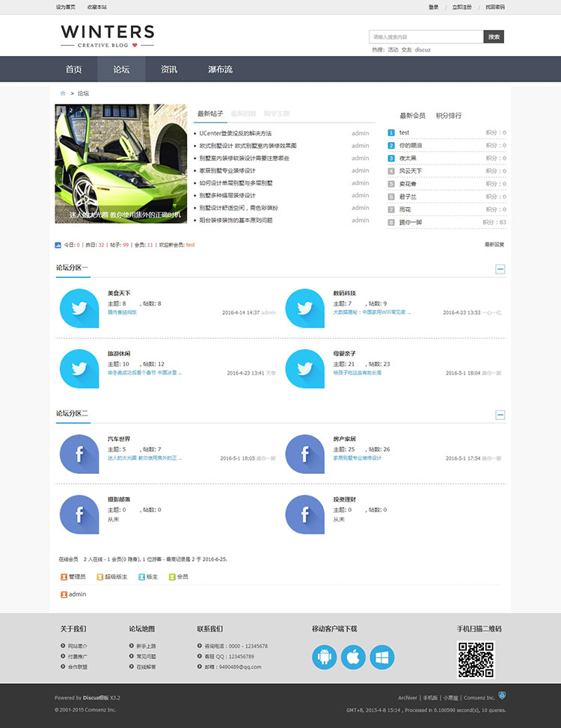The image size is (561, 728).
Task: Open the 立即注册 register link
Action: 462,7
